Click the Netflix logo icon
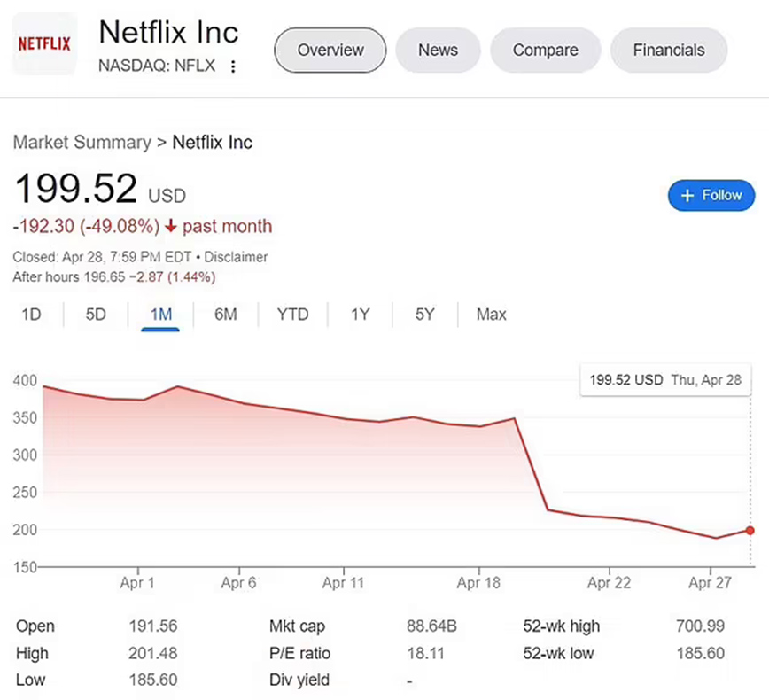The width and height of the screenshot is (769, 700). [x=44, y=43]
